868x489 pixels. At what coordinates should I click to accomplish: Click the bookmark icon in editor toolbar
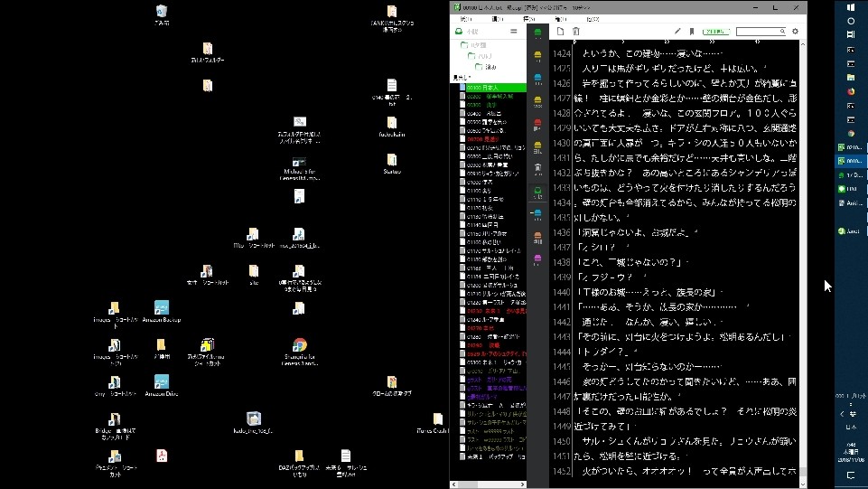(692, 32)
